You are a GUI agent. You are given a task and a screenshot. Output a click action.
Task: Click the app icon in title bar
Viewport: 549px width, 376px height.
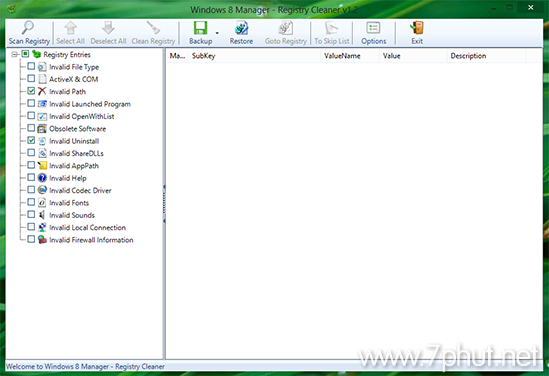point(11,8)
